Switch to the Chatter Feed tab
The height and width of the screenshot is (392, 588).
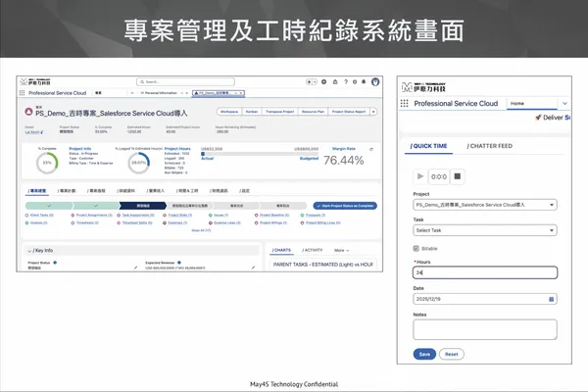[x=487, y=146]
